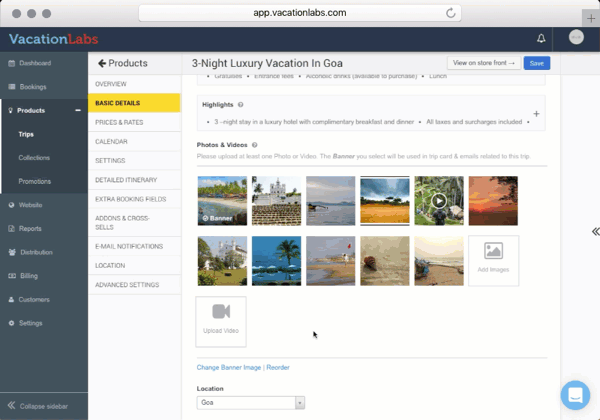Click the Add Images tile
600x420 pixels.
point(494,261)
